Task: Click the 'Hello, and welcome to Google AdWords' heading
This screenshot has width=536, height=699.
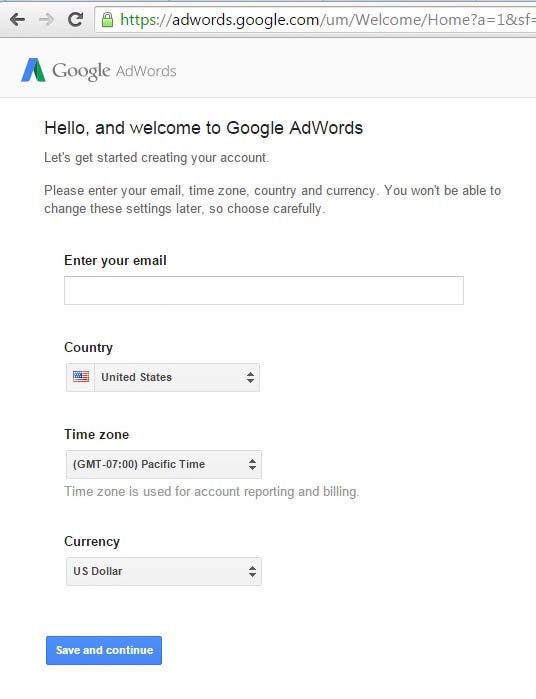Action: (x=203, y=128)
